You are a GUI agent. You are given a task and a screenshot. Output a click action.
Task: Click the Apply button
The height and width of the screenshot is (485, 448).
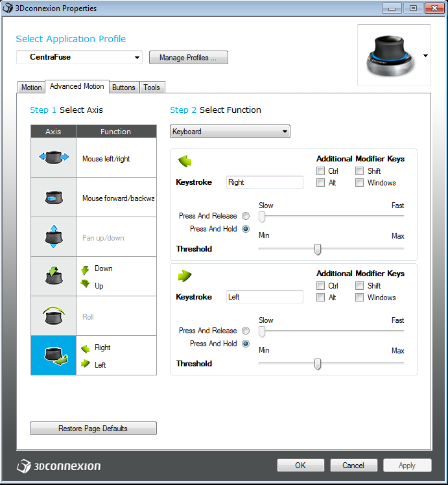[x=407, y=465]
